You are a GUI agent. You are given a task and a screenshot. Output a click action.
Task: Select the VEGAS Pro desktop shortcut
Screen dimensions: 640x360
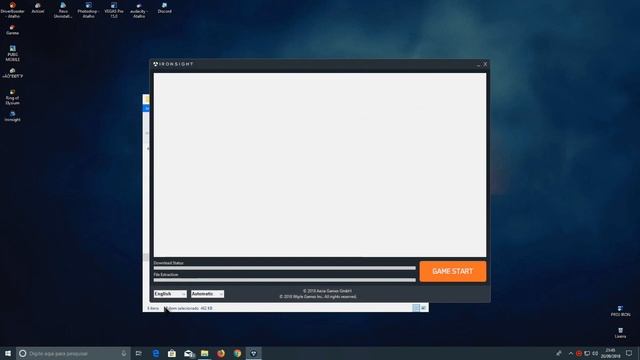pos(114,10)
